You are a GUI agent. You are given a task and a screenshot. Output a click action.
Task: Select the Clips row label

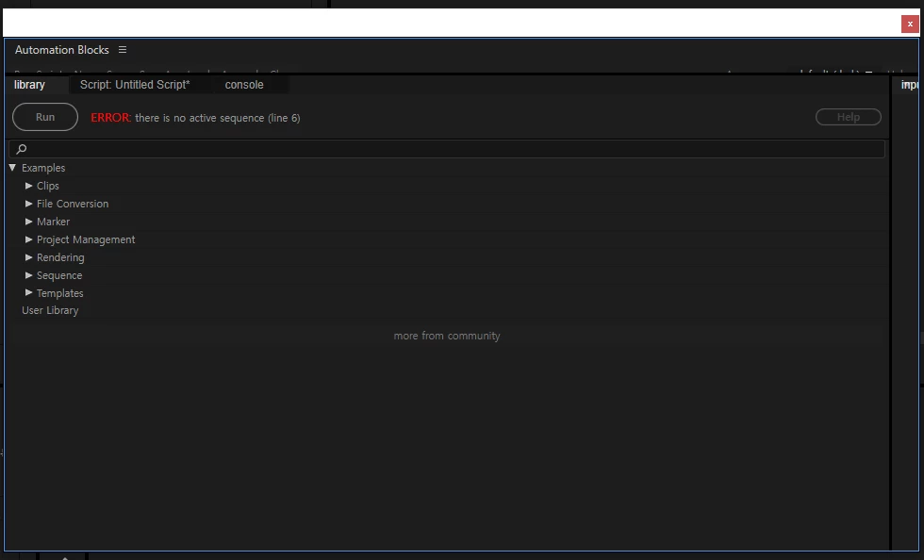click(x=48, y=187)
